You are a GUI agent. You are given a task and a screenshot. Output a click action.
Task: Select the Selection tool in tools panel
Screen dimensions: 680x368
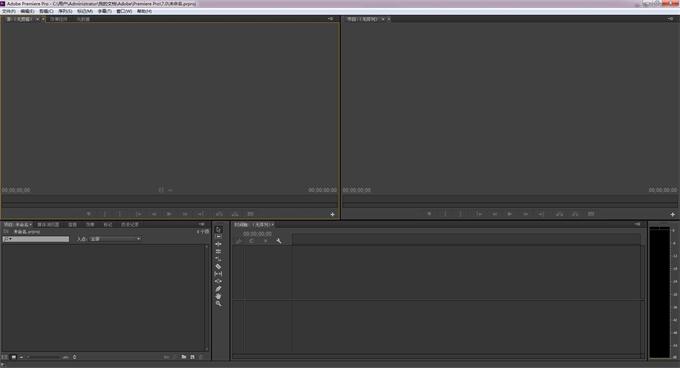click(x=219, y=229)
